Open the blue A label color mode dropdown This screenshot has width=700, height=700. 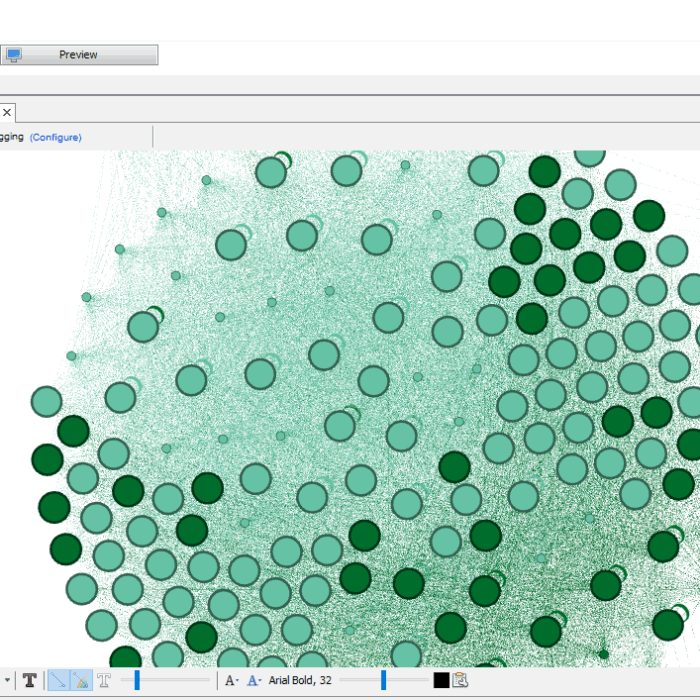tap(254, 680)
